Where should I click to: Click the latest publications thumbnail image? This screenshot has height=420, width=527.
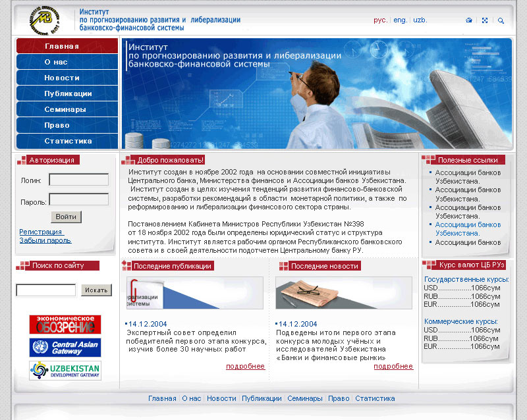tap(194, 293)
